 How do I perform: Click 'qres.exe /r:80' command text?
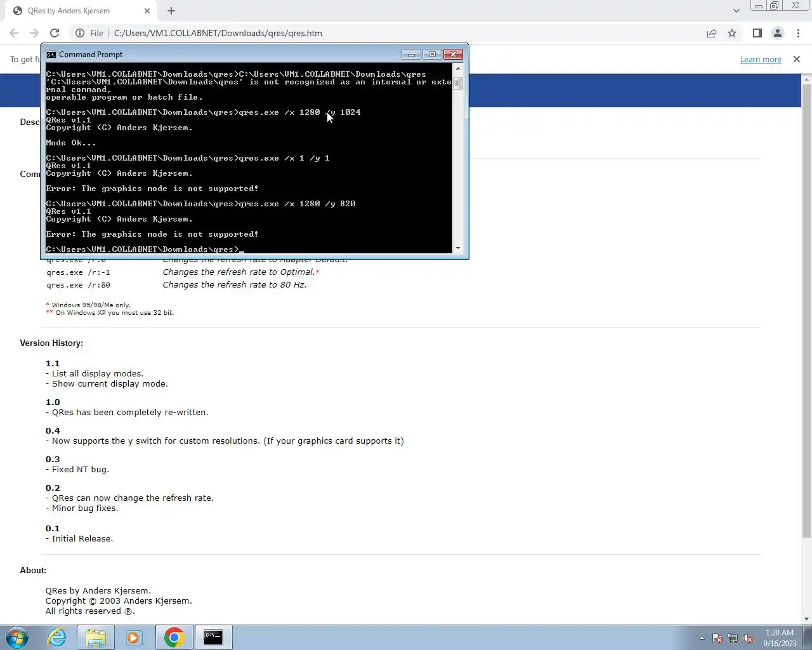(78, 285)
